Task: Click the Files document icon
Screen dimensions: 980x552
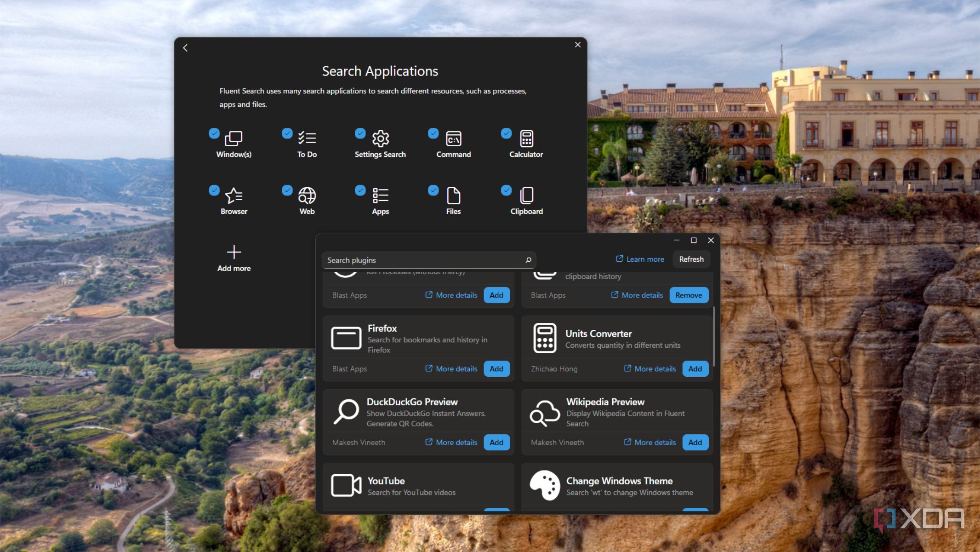Action: [453, 196]
